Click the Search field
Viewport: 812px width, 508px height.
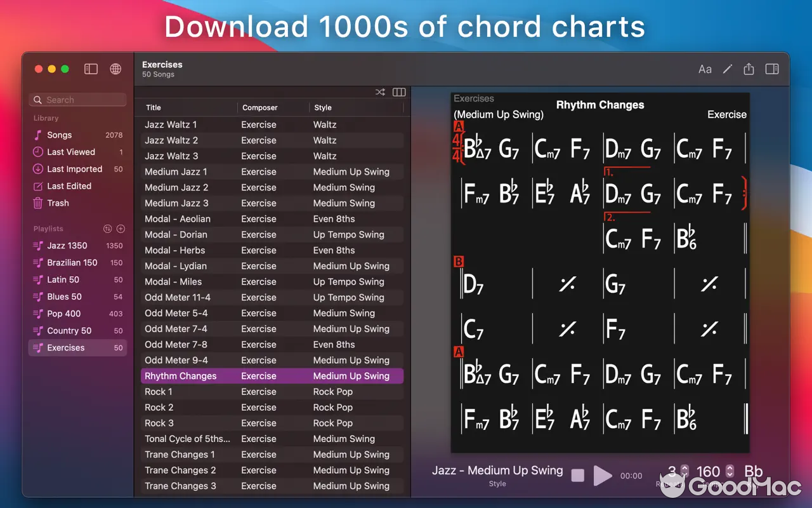77,100
